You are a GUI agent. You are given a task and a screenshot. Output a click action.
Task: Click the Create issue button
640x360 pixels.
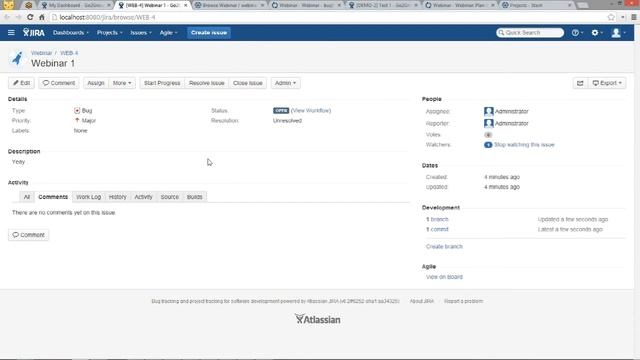(209, 32)
